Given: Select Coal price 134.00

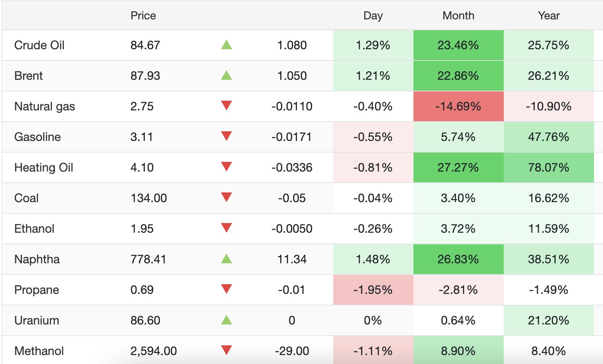Looking at the screenshot, I should 149,198.
